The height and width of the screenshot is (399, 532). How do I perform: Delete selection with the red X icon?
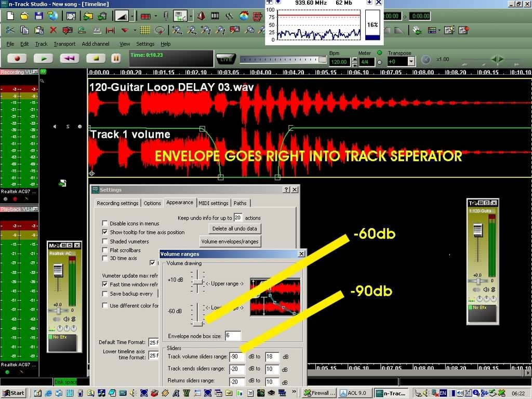point(53,30)
